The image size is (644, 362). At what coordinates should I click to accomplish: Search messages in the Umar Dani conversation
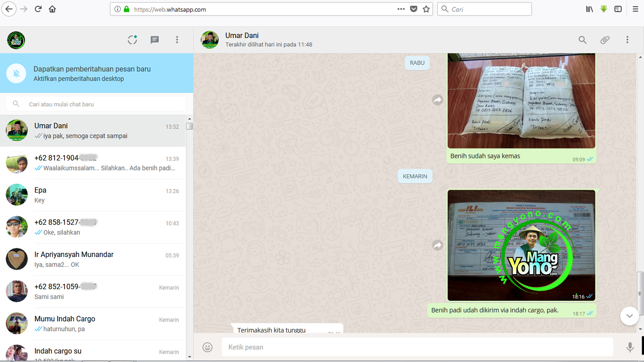(x=582, y=39)
